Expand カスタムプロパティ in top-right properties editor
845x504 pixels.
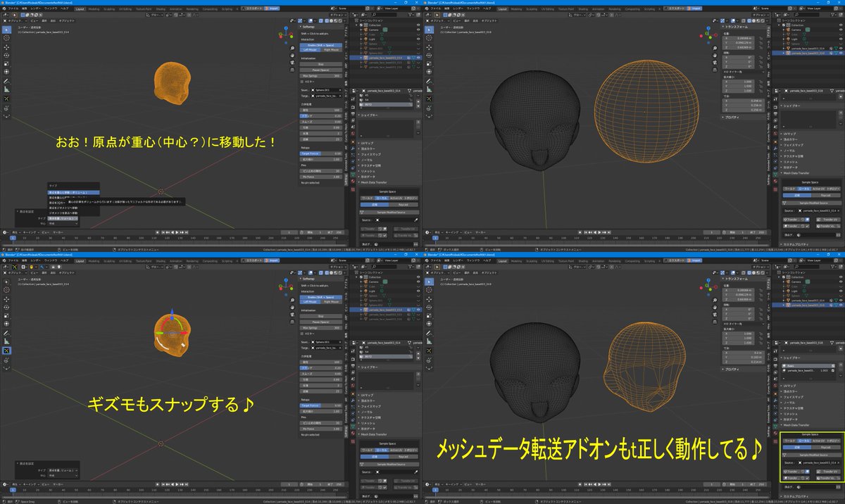click(x=796, y=244)
